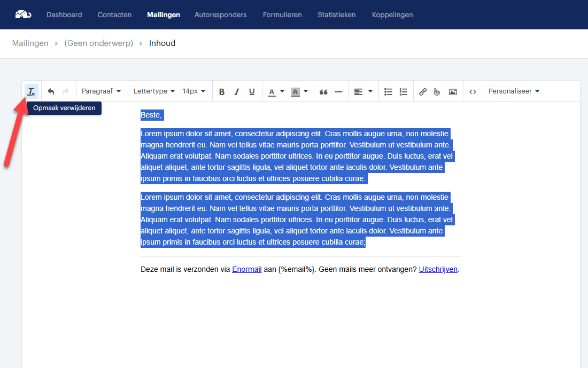Click the text alignment icon
Image resolution: width=588 pixels, height=368 pixels.
tap(359, 92)
